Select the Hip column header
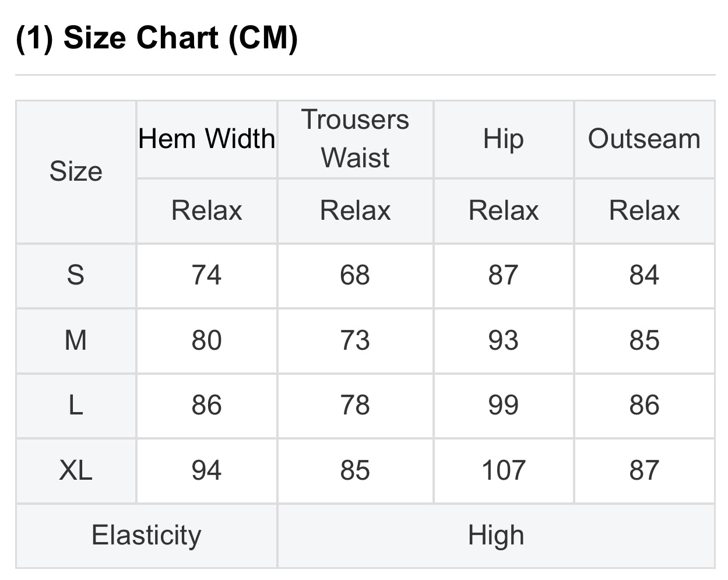The image size is (728, 580). [x=504, y=139]
